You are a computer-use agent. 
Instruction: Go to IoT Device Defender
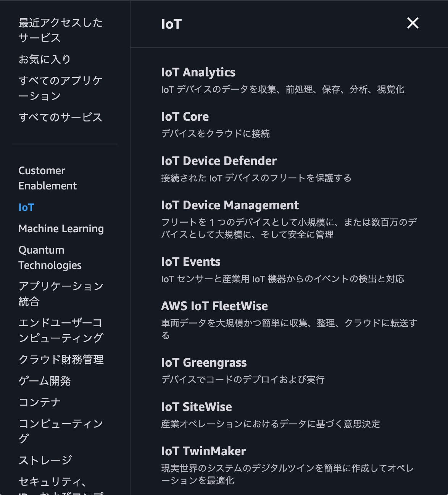[x=219, y=161]
